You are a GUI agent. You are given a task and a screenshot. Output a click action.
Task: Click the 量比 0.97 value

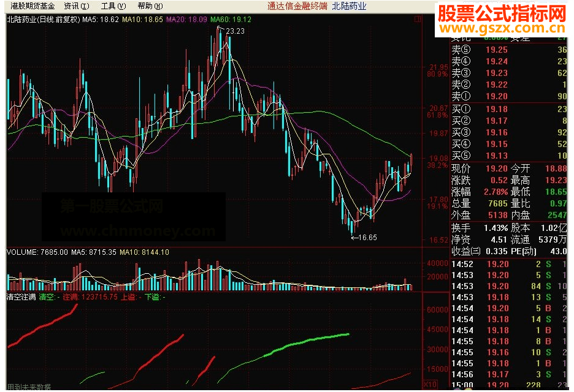pyautogui.click(x=558, y=204)
